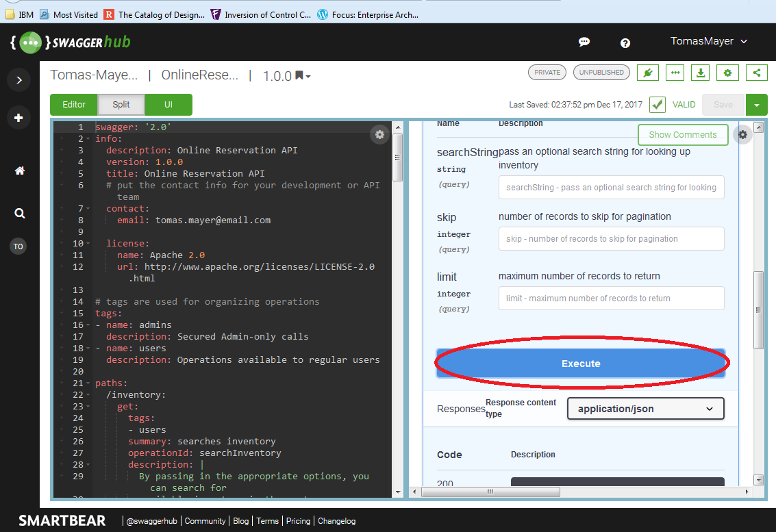This screenshot has width=776, height=532.
Task: Toggle the UNPUBLISHED status badge
Action: 601,72
